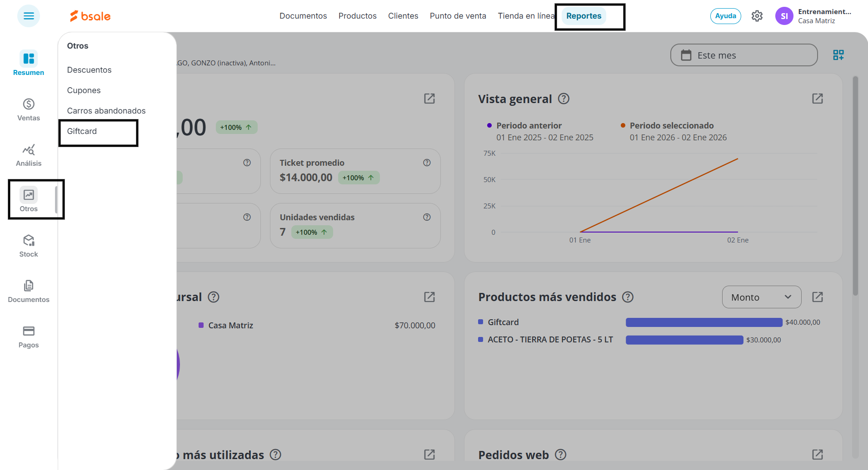868x470 pixels.
Task: Open Pedidos web expanded view
Action: pos(818,455)
